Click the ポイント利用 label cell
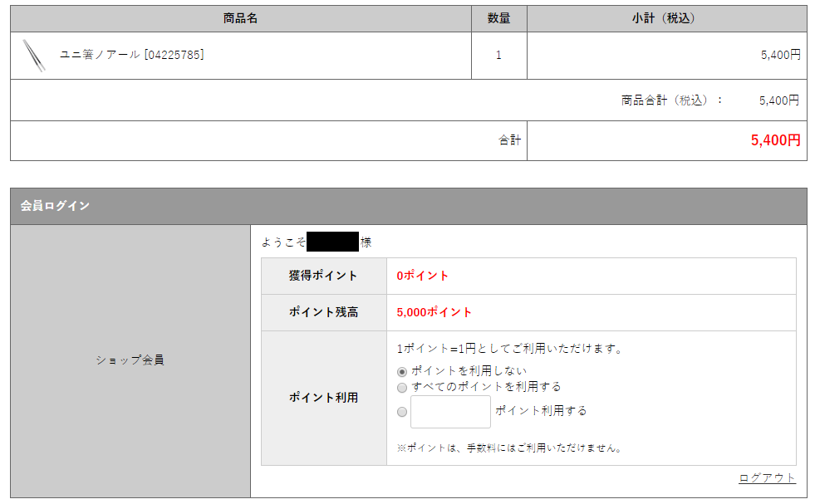Viewport: 815px width, 504px height. tap(322, 395)
